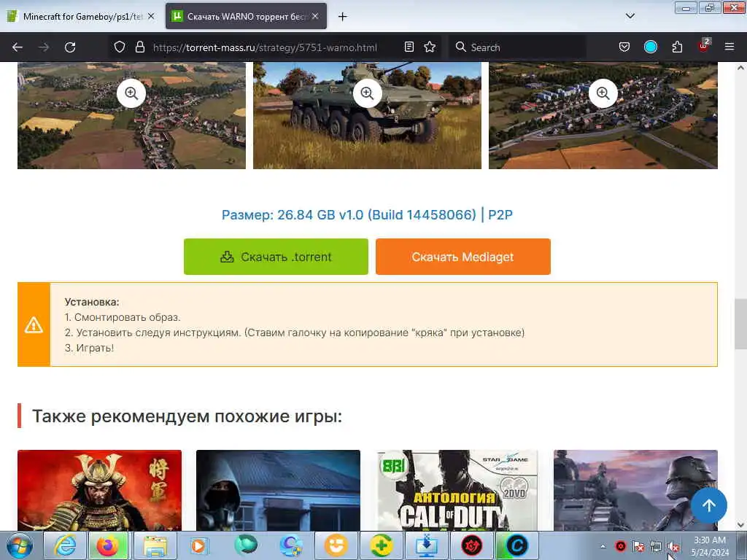Close the Скачать WARNO tab
Image resolution: width=747 pixels, height=560 pixels.
pyautogui.click(x=315, y=16)
